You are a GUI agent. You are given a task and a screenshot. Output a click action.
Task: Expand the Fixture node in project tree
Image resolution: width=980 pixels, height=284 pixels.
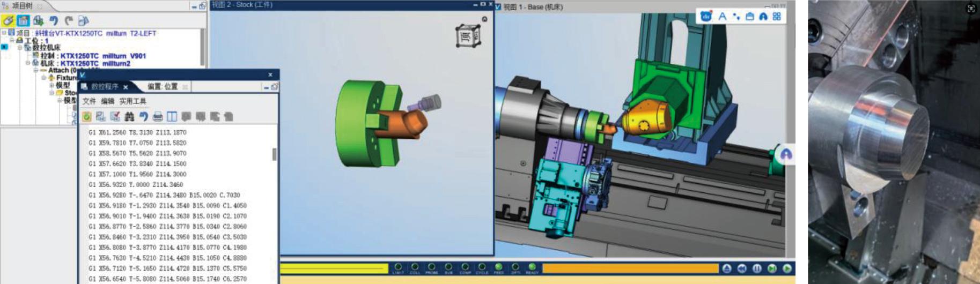point(44,78)
